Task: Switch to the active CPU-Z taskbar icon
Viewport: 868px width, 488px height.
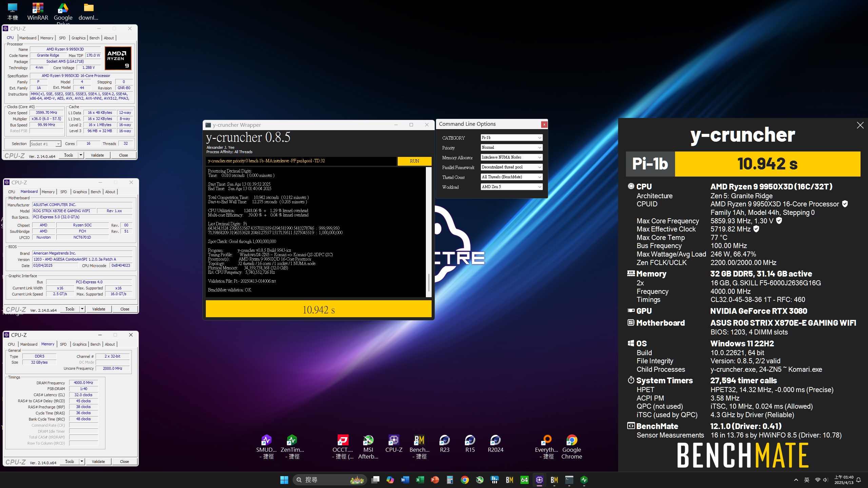Action: [x=539, y=480]
